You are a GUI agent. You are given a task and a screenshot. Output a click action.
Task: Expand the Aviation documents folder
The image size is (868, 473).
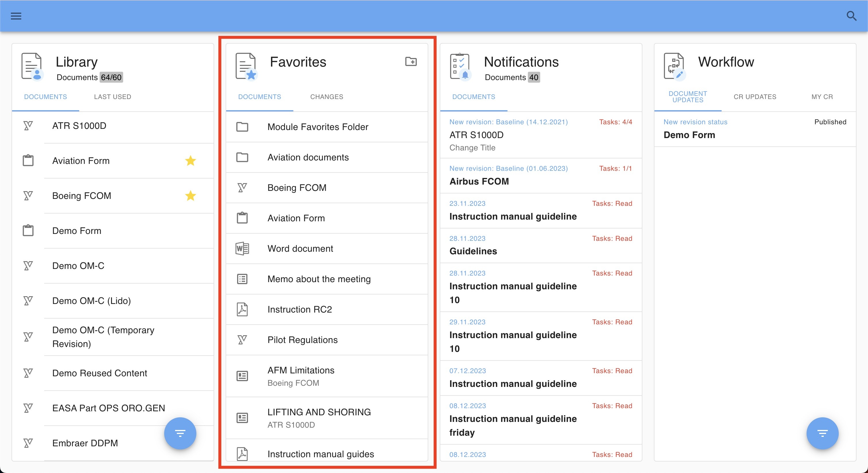(308, 157)
